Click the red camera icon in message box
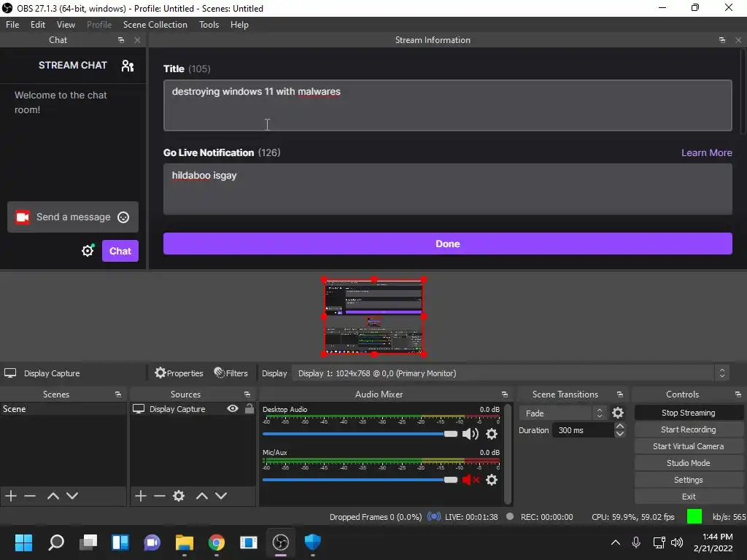This screenshot has height=560, width=747. [23, 217]
